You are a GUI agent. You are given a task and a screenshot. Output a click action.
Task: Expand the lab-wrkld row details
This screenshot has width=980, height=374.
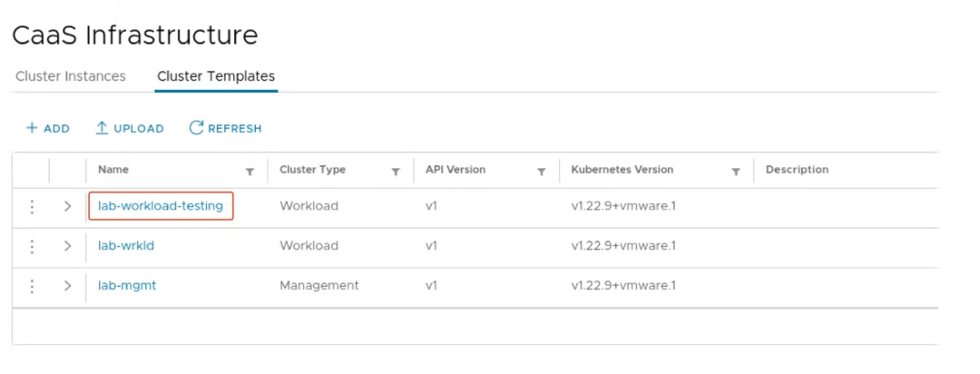tap(67, 247)
